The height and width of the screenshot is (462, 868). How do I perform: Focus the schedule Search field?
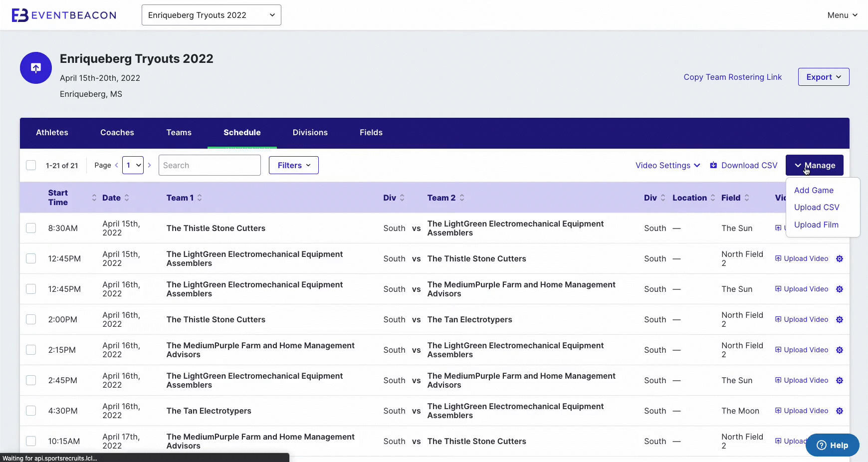210,165
